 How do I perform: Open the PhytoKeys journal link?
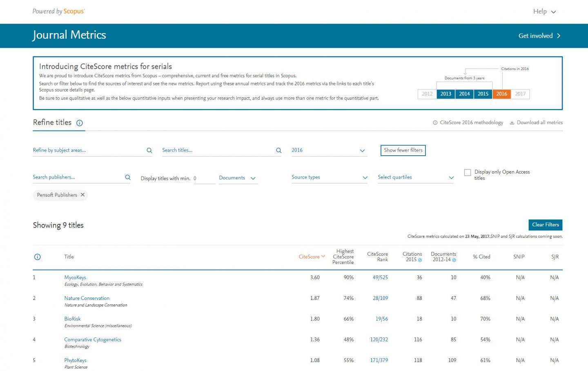pyautogui.click(x=75, y=360)
